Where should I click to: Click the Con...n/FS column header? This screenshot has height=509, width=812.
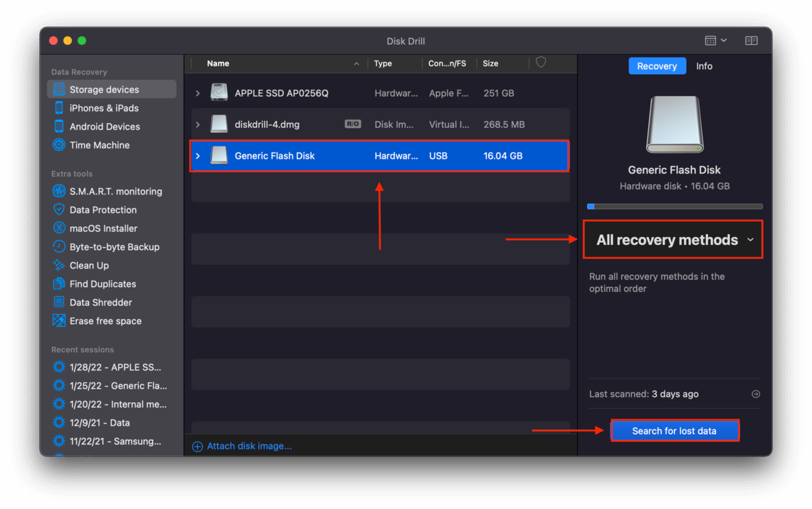coord(447,63)
